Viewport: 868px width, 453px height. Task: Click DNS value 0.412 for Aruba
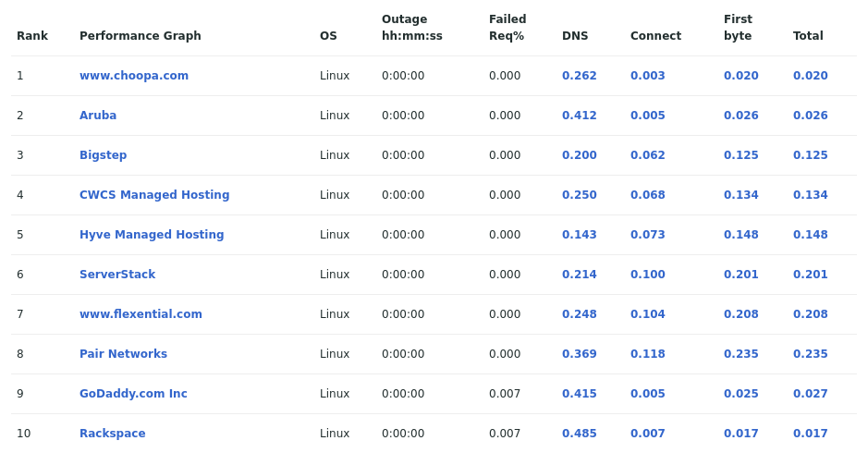[x=579, y=116]
